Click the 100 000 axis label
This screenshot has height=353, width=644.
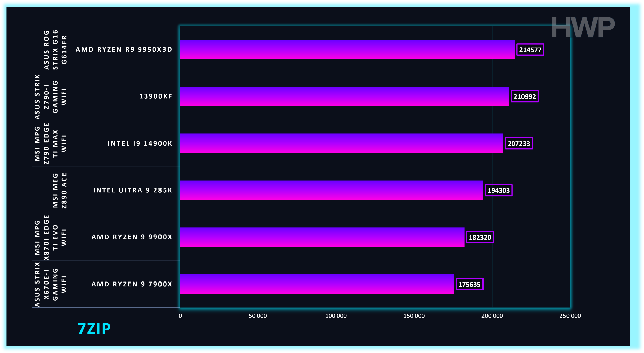pos(336,316)
